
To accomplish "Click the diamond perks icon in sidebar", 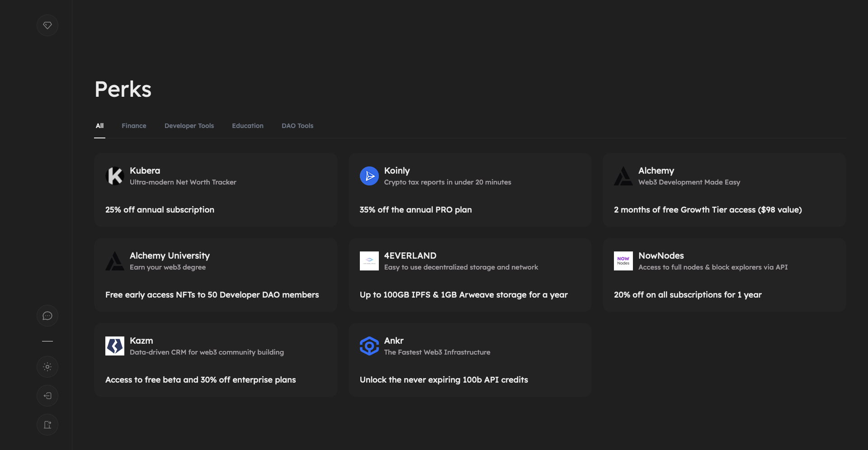I will 47,25.
